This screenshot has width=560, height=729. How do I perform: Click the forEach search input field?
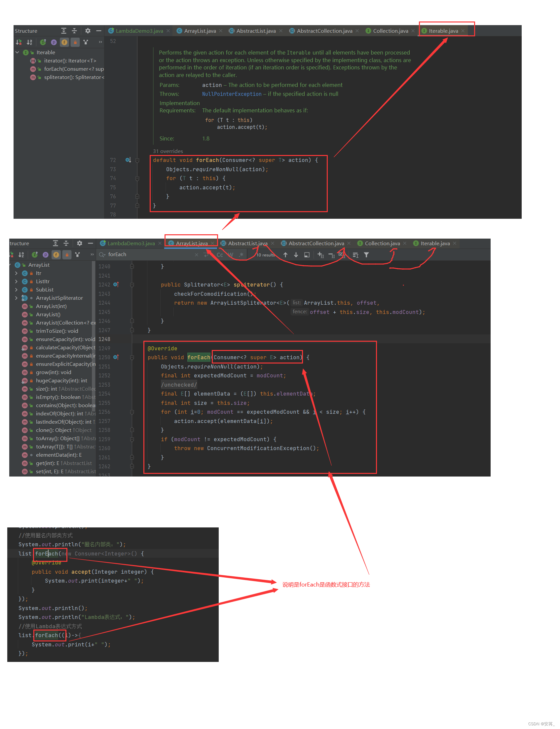tap(150, 255)
